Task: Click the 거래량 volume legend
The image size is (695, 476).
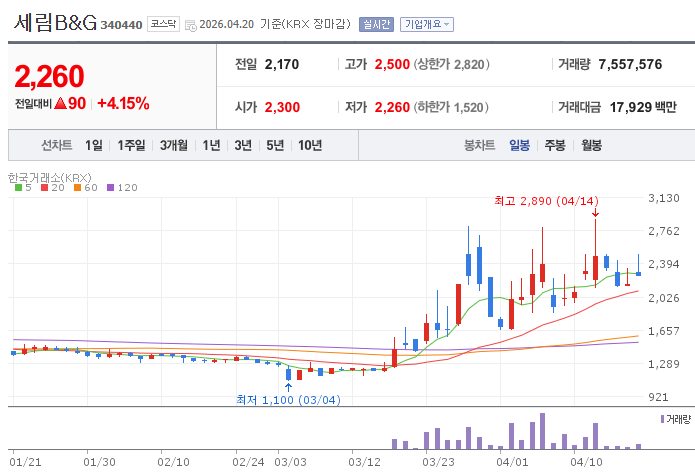Action: point(675,419)
